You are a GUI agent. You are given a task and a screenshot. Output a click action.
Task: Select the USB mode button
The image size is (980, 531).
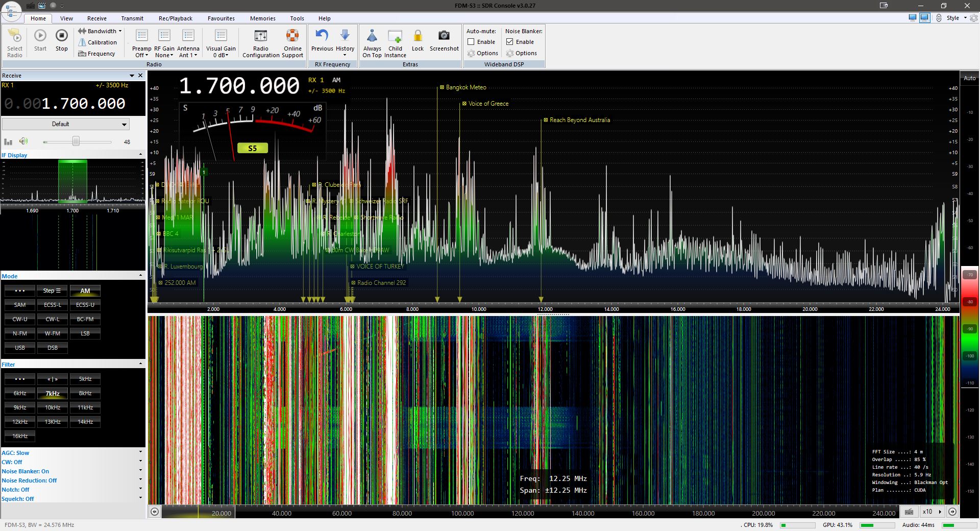pos(20,348)
